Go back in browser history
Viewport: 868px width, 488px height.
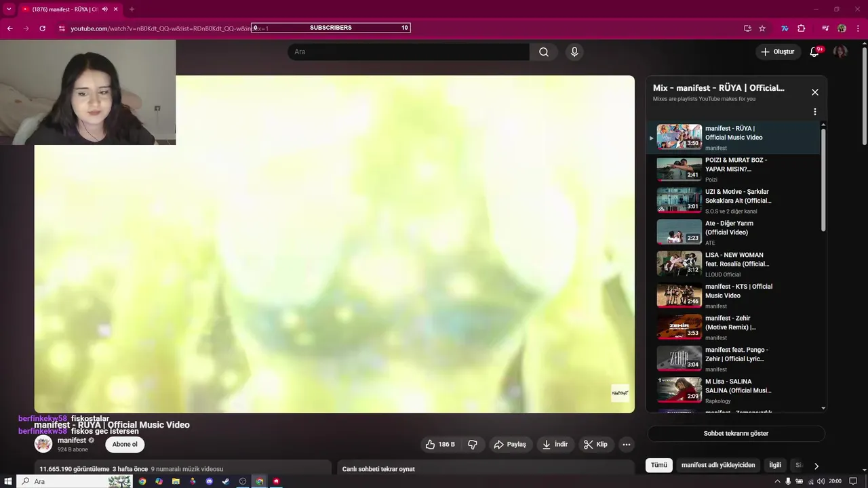point(9,28)
